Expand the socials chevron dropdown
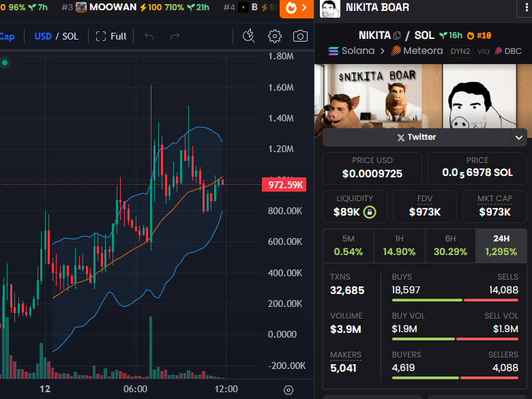 point(518,137)
